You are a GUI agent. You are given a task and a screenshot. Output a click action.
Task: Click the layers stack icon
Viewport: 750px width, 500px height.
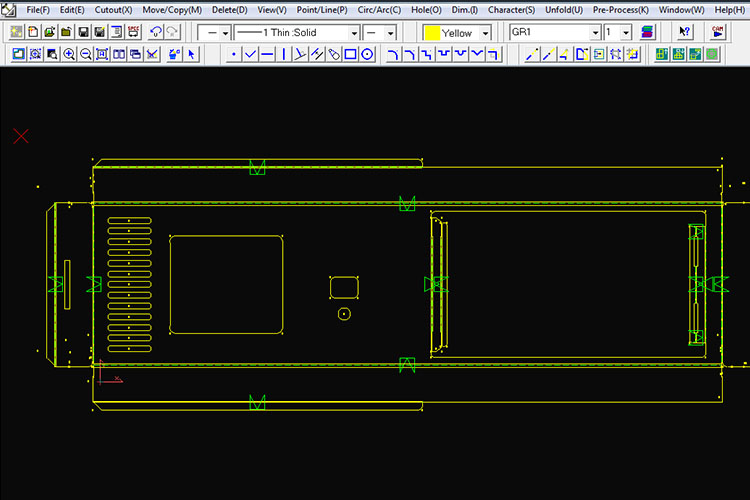tap(647, 33)
